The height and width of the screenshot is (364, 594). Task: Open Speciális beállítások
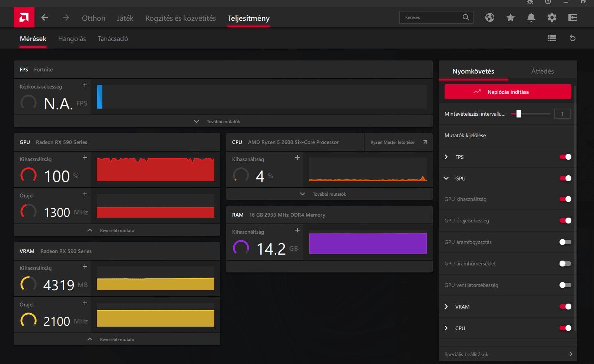click(508, 354)
